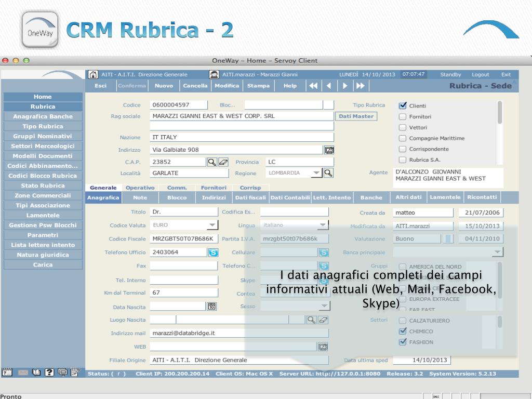
Task: Open the Data Nascita calendar icon
Action: click(212, 307)
